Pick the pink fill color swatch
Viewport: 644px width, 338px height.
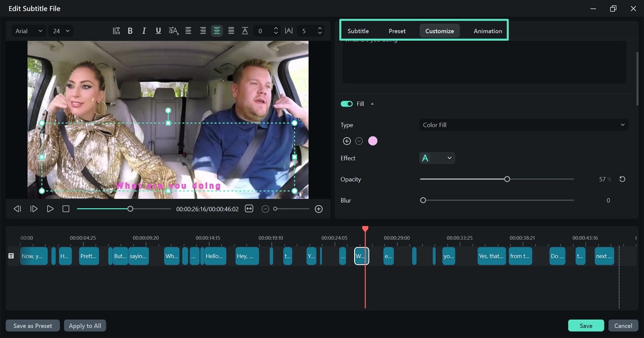[x=373, y=141]
